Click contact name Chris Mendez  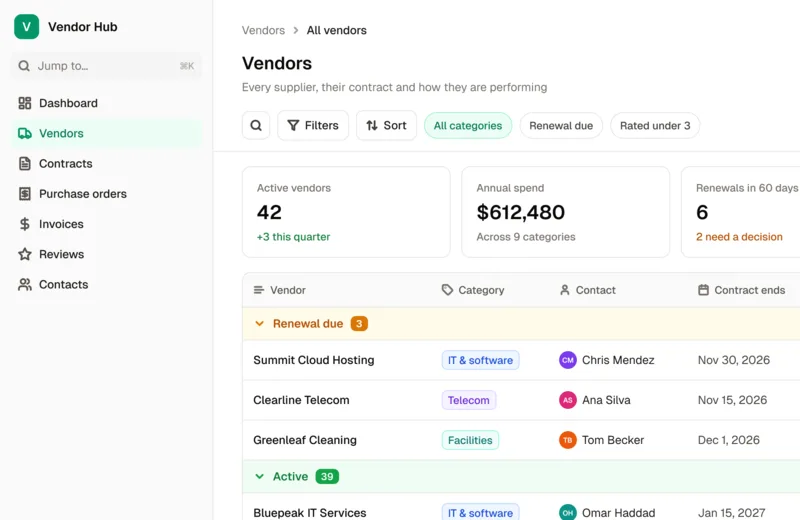point(618,360)
